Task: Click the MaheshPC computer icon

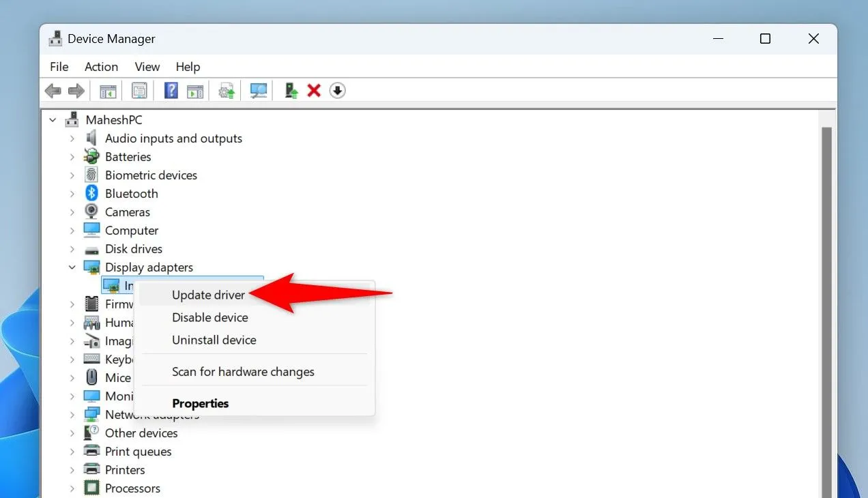Action: click(72, 120)
